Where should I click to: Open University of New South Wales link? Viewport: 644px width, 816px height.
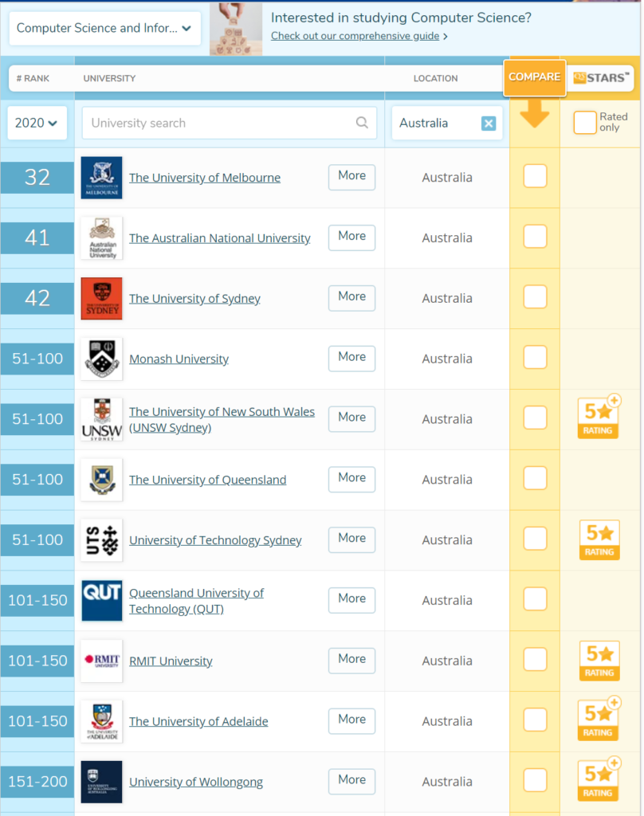(222, 419)
